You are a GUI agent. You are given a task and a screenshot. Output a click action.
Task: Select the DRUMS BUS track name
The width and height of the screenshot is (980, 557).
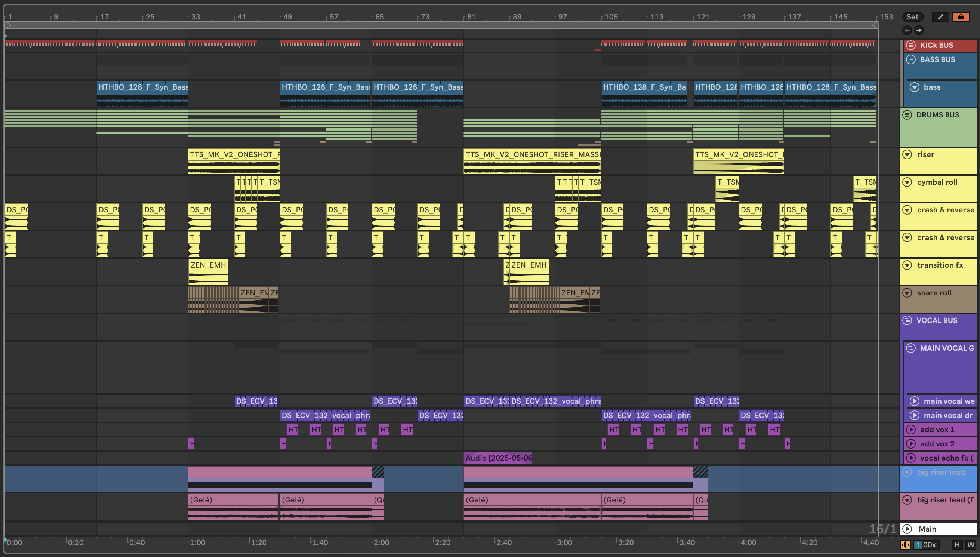[937, 115]
